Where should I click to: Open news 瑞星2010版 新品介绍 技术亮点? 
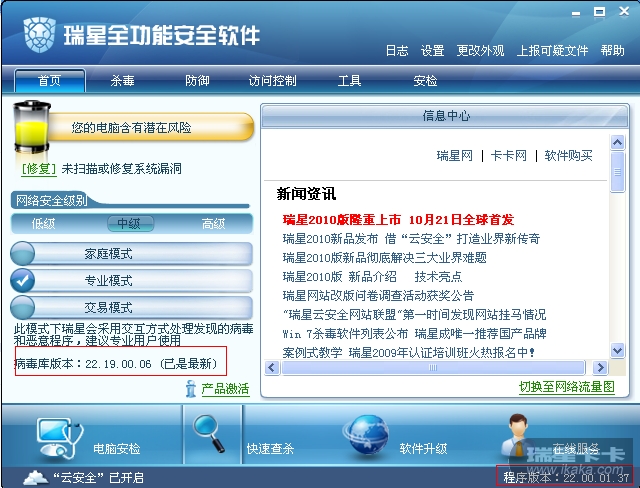point(372,277)
